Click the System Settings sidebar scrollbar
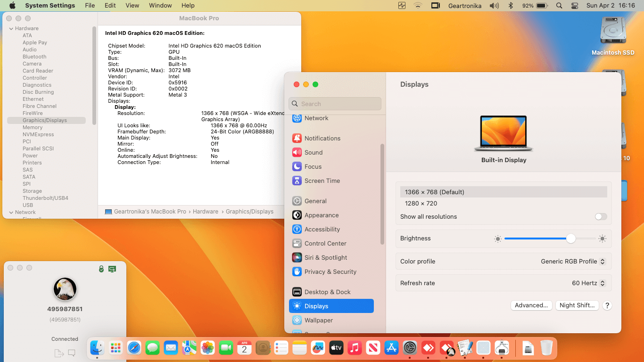The width and height of the screenshot is (644, 362). (x=382, y=194)
